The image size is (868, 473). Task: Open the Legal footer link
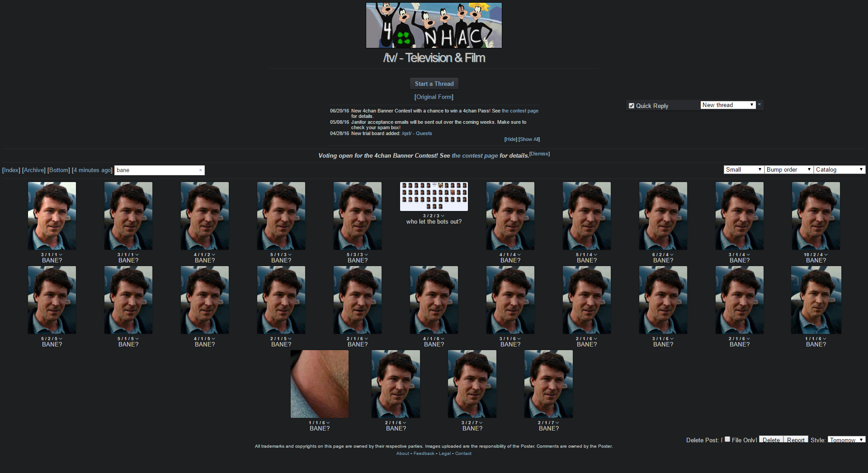[445, 454]
